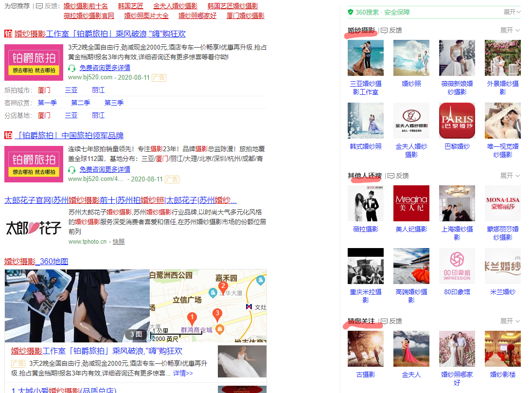The width and height of the screenshot is (532, 393).
Task: Open the 薇拉婚纱摄影官网 suggestion link
Action: (89, 16)
